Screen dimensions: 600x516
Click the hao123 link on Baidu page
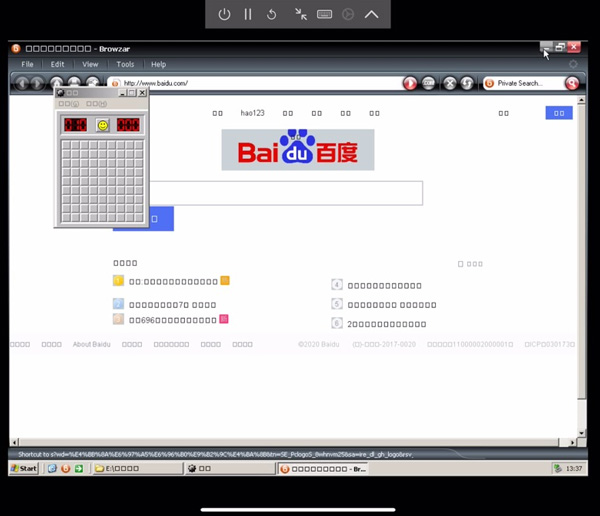tap(252, 113)
